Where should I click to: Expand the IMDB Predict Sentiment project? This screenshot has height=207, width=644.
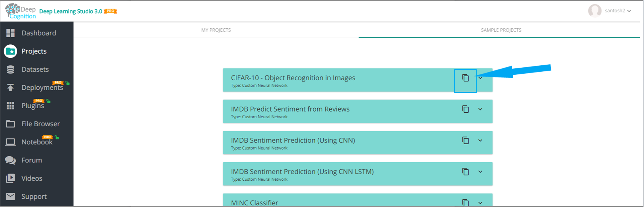480,109
